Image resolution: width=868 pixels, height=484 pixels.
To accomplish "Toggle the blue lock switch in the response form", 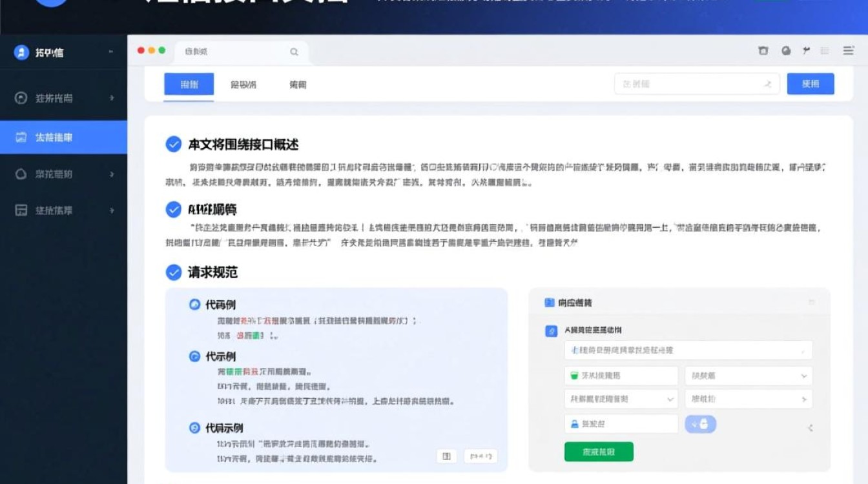I will click(700, 424).
